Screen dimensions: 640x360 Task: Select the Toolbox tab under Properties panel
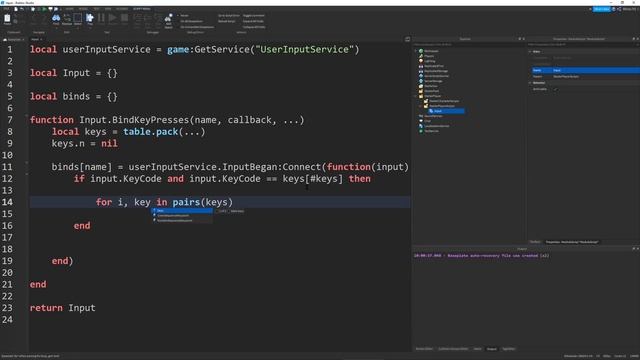[535, 242]
